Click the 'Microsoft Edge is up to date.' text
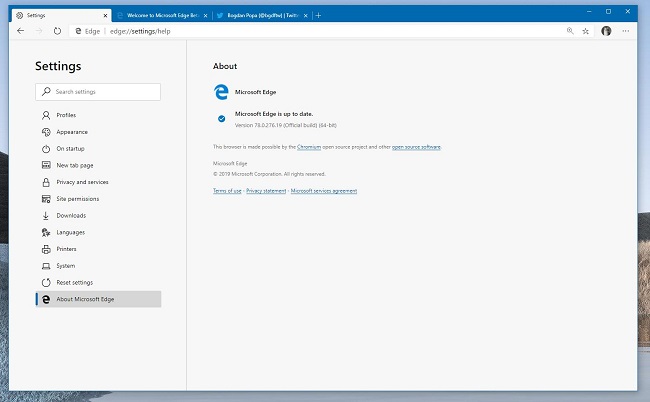Image resolution: width=650 pixels, height=402 pixels. click(274, 114)
